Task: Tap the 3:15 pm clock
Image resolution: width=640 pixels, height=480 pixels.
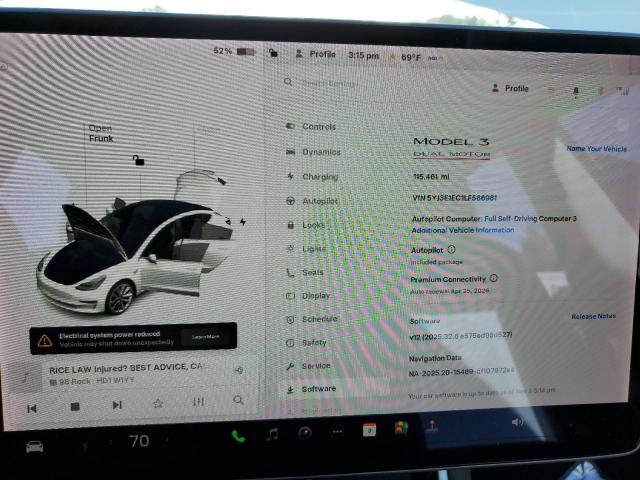Action: pos(363,56)
